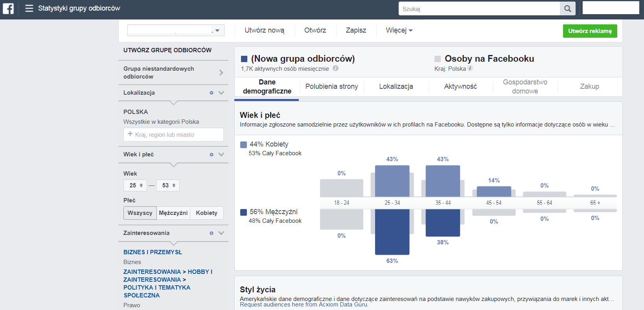This screenshot has width=644, height=310.
Task: Collapse the Wiek i płeć section chevron
Action: click(x=221, y=154)
